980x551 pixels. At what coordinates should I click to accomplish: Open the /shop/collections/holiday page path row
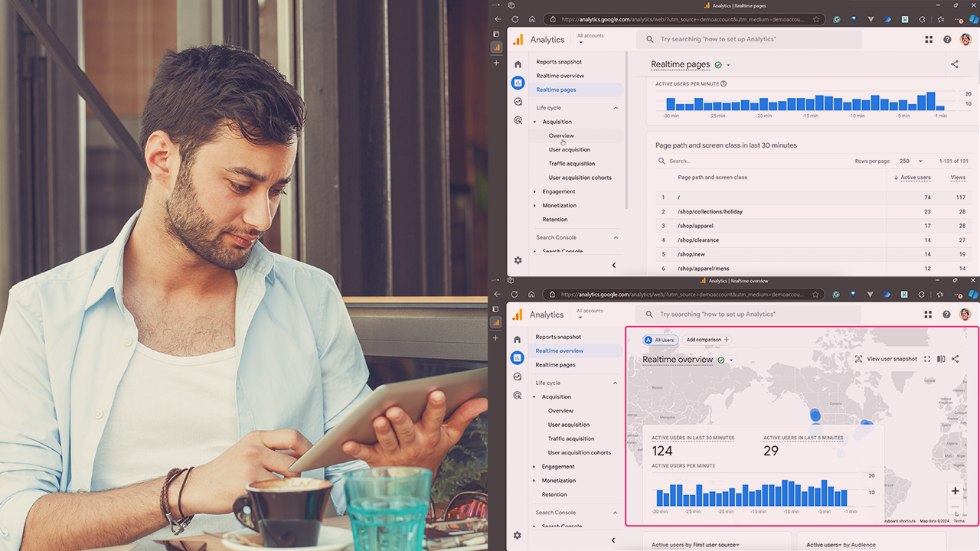710,212
